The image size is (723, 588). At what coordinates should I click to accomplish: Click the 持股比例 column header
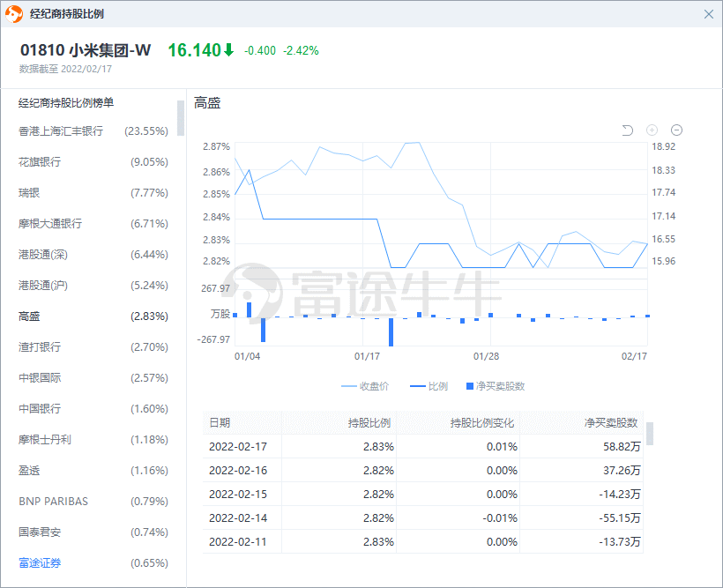(369, 423)
